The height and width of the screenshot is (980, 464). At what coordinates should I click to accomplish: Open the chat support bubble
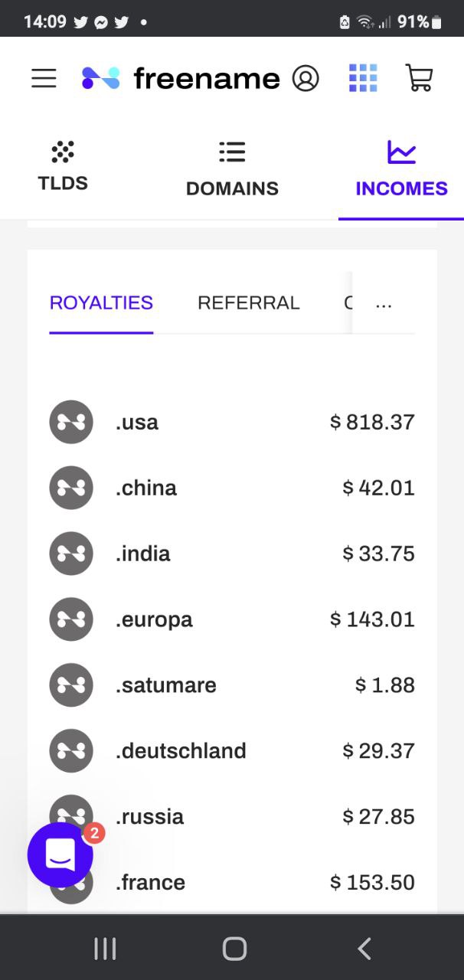pyautogui.click(x=60, y=854)
